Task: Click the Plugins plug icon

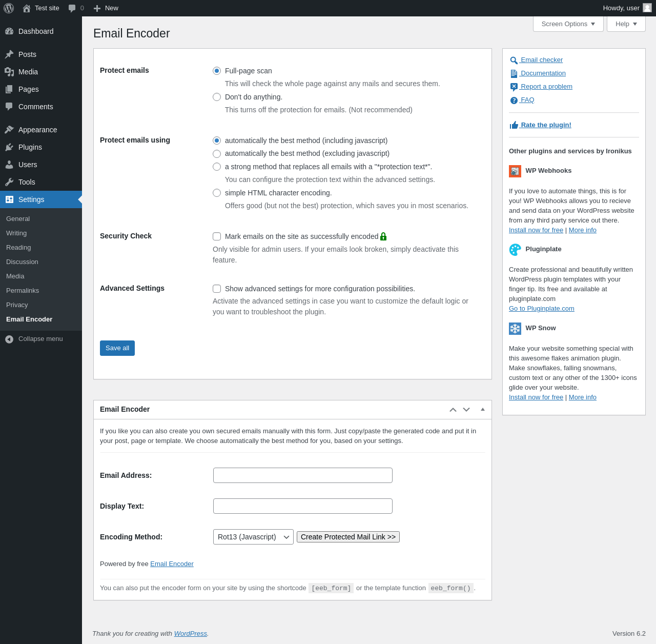Action: [x=9, y=147]
